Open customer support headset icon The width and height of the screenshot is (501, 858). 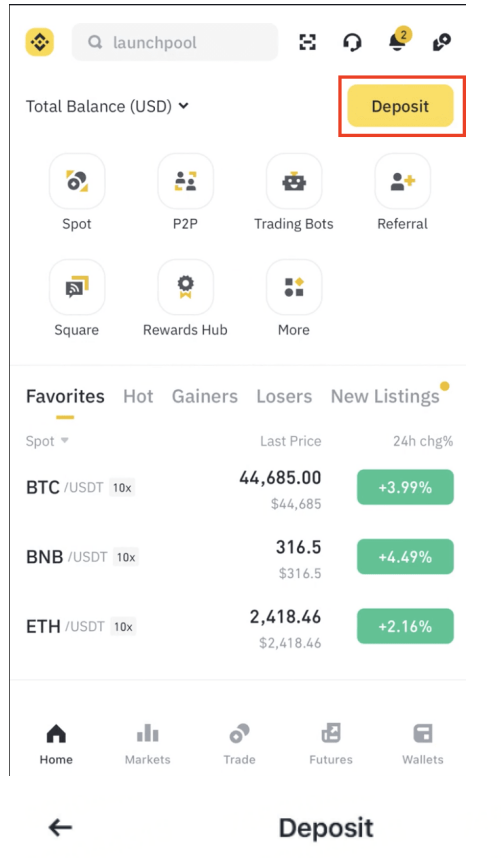coord(352,42)
